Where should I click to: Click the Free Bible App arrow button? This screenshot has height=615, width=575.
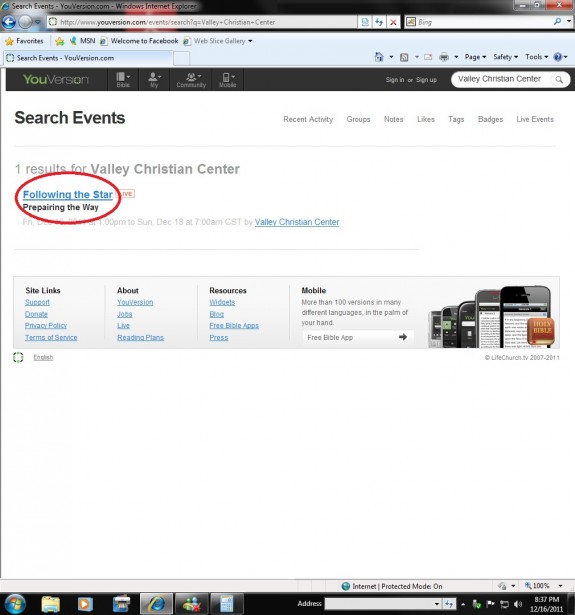coord(358,337)
